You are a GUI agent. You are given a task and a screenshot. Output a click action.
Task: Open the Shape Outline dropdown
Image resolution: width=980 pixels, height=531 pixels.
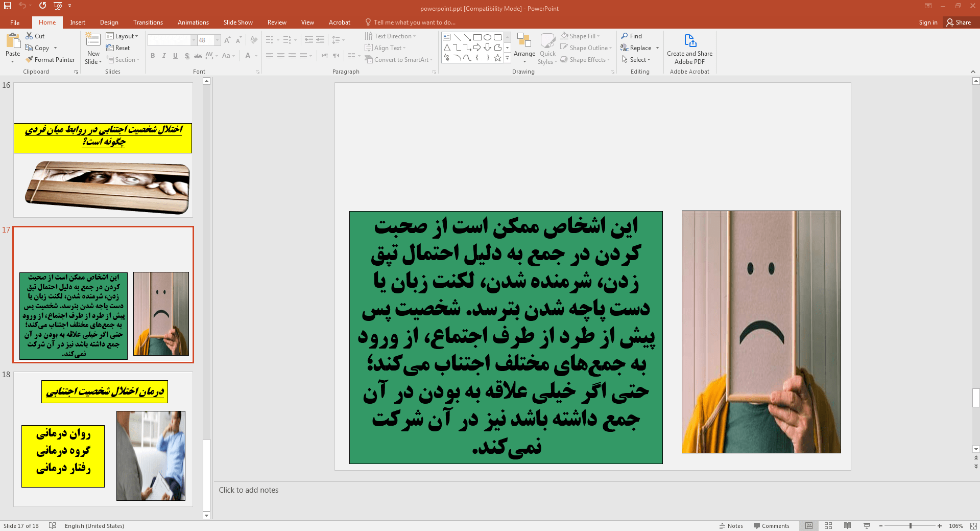[586, 48]
